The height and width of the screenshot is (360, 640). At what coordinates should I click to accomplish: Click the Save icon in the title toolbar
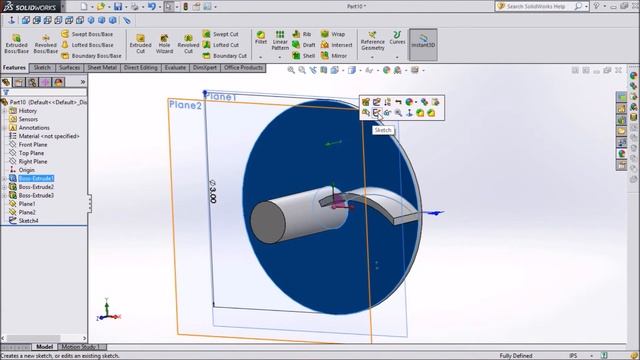tap(118, 7)
